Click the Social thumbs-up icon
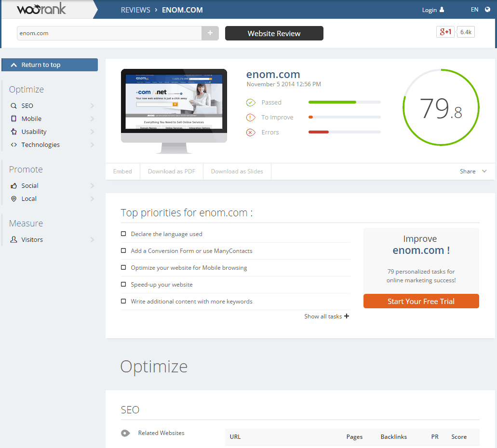497x448 pixels. (13, 185)
